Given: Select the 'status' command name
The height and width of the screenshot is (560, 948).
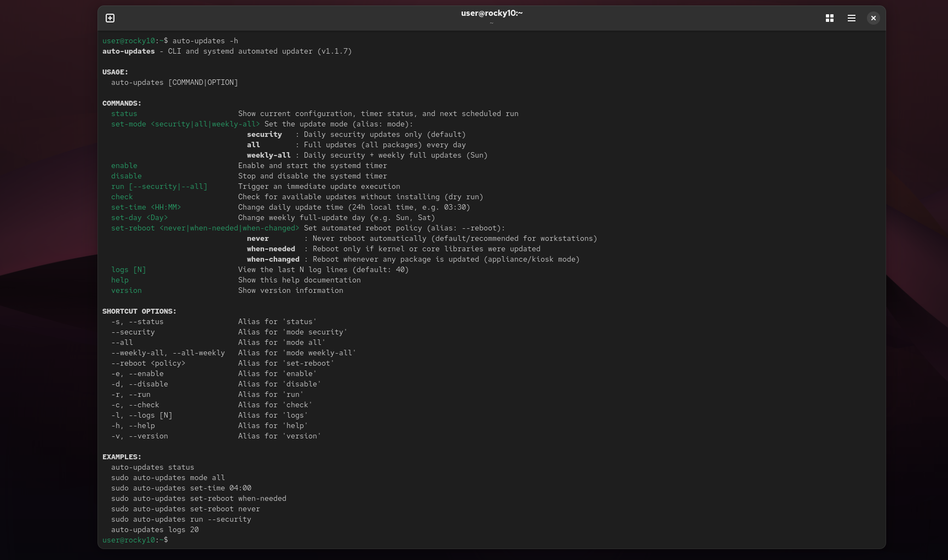Looking at the screenshot, I should point(124,114).
